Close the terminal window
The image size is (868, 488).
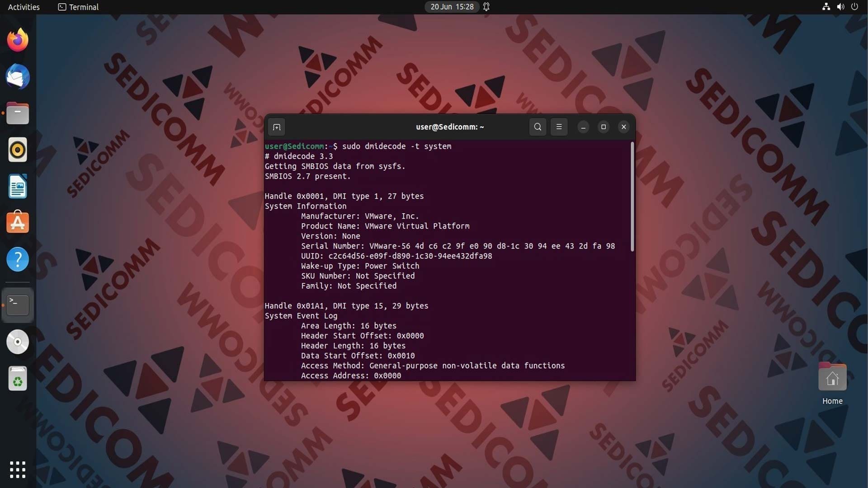tap(623, 127)
